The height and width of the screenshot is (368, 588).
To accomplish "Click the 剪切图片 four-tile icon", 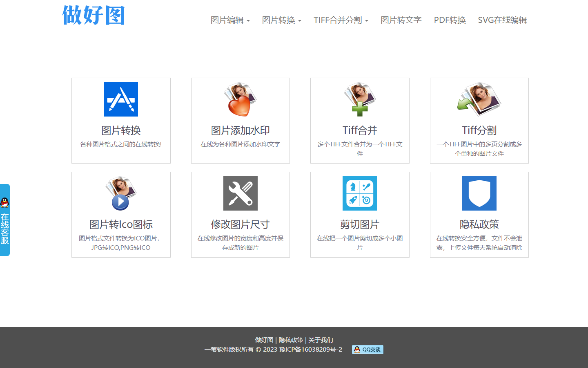I will point(360,193).
